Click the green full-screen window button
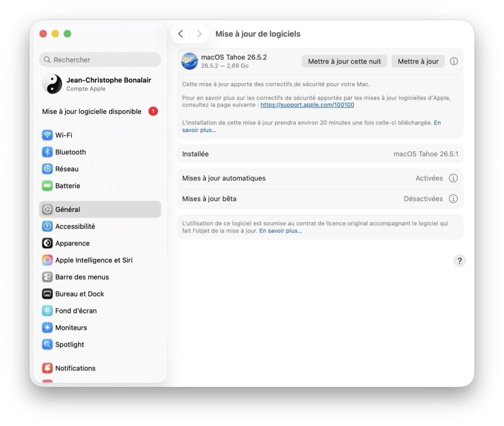The width and height of the screenshot is (504, 426). tap(67, 34)
